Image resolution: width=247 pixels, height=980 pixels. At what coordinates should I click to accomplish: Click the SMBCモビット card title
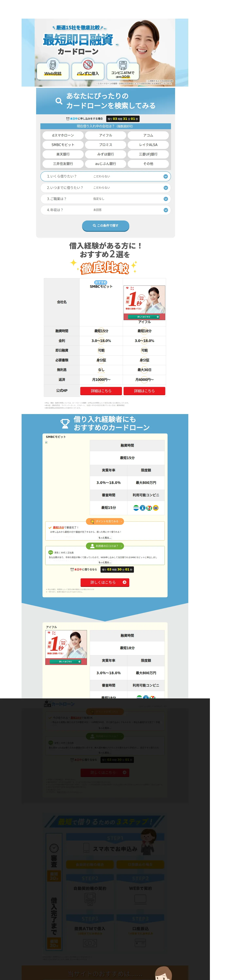tap(56, 437)
